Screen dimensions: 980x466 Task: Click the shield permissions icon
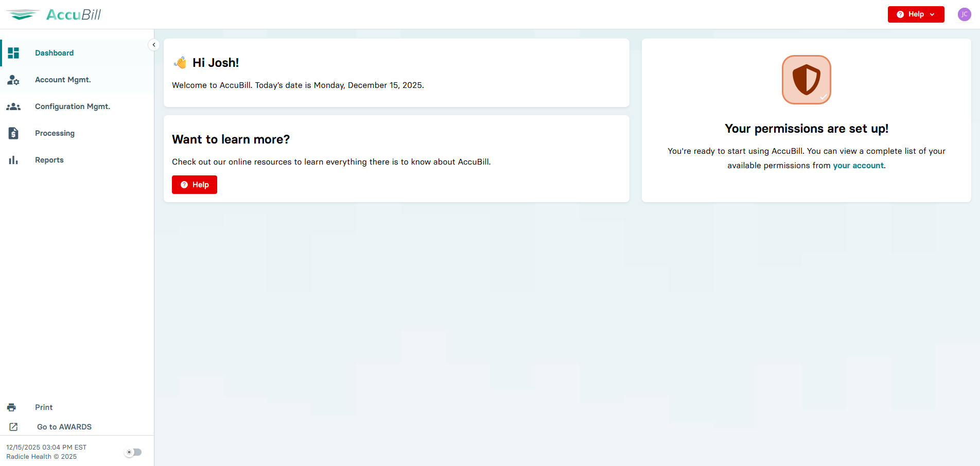coord(806,80)
